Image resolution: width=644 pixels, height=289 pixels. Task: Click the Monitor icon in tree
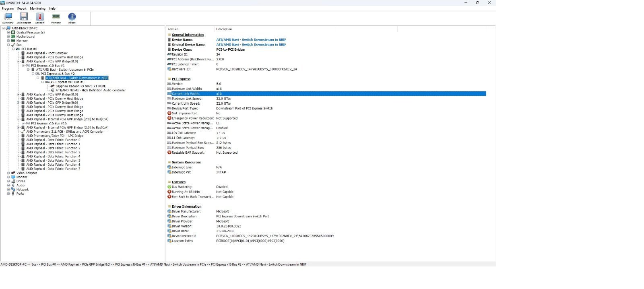tap(13, 177)
